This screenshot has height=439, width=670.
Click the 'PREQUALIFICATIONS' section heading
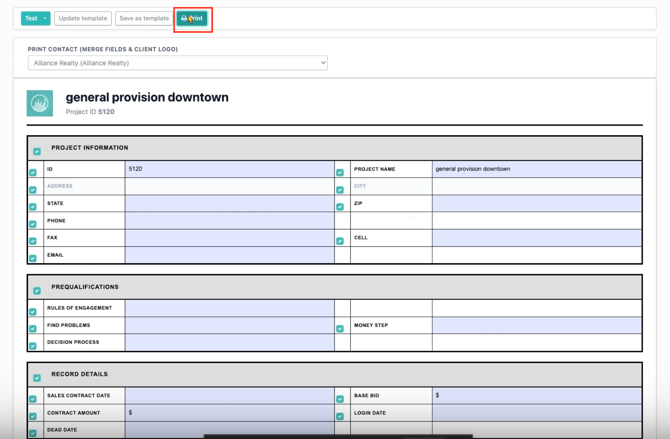coord(85,287)
